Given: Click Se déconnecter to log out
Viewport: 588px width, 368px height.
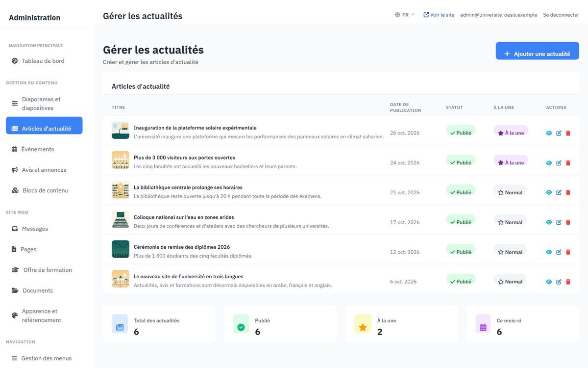Looking at the screenshot, I should (561, 15).
